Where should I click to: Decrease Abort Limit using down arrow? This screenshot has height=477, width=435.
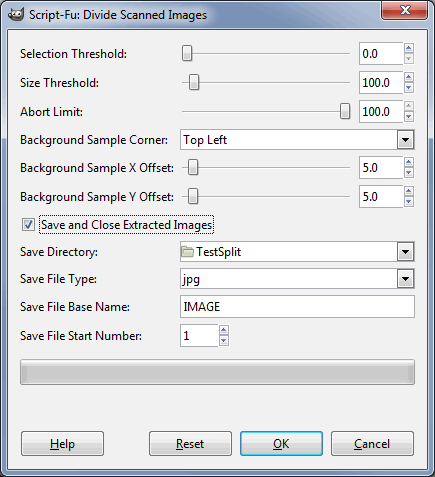[409, 117]
